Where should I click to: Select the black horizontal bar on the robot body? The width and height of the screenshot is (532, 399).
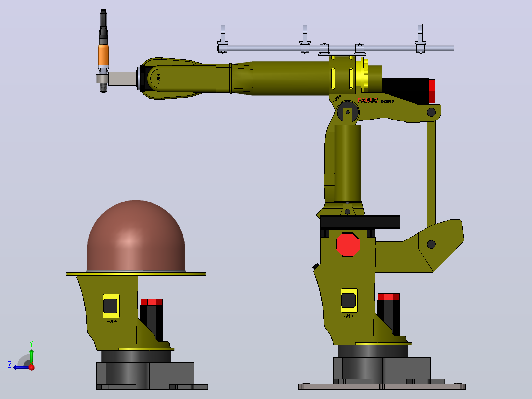pos(360,222)
